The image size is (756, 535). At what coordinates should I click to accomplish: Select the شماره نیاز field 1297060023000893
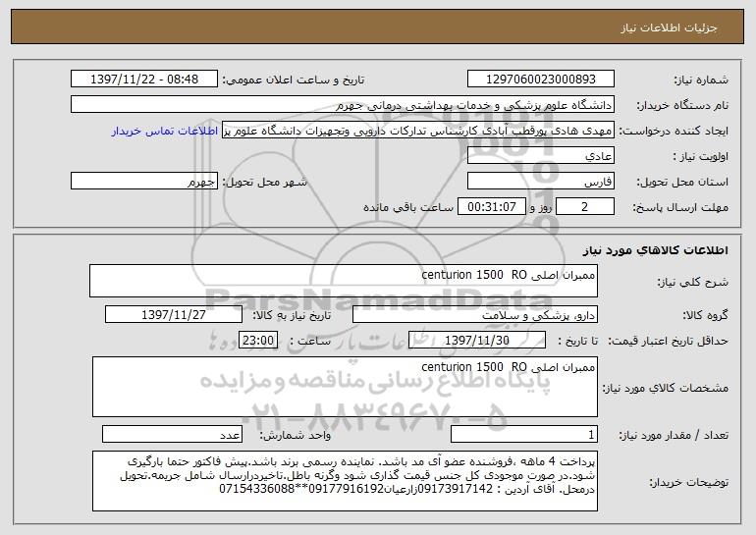[x=540, y=80]
